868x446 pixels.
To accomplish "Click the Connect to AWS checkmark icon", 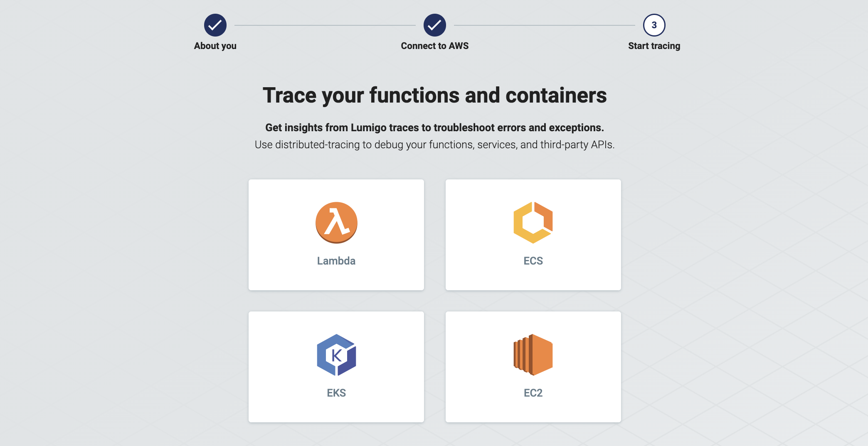I will (435, 25).
